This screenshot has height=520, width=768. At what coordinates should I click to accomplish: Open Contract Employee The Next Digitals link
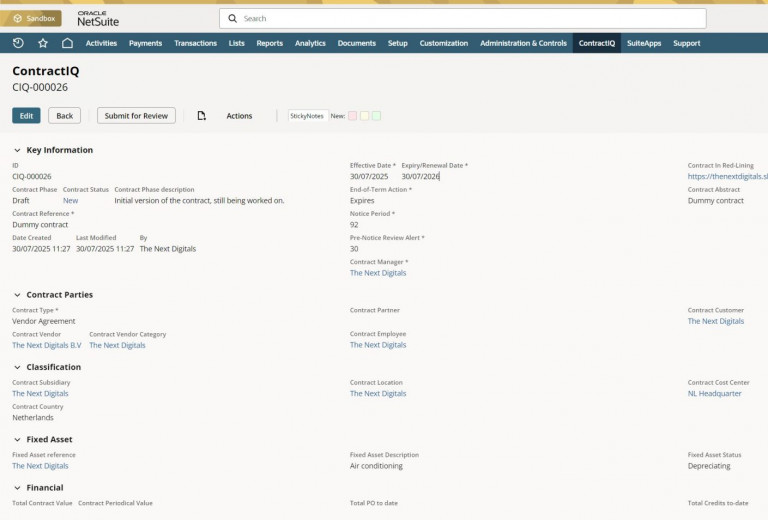[378, 345]
